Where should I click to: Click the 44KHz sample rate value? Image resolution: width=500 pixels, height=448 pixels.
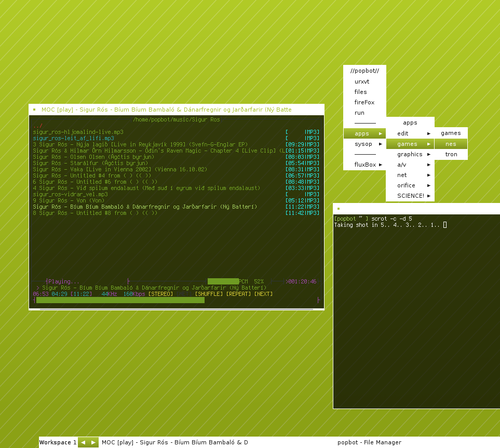click(x=109, y=294)
